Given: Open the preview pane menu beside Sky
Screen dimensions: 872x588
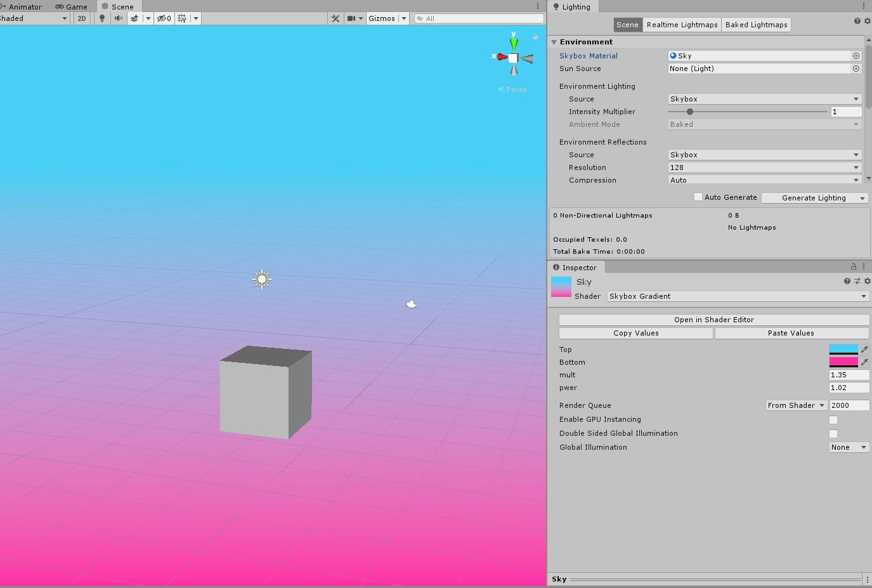Looking at the screenshot, I should 867,579.
